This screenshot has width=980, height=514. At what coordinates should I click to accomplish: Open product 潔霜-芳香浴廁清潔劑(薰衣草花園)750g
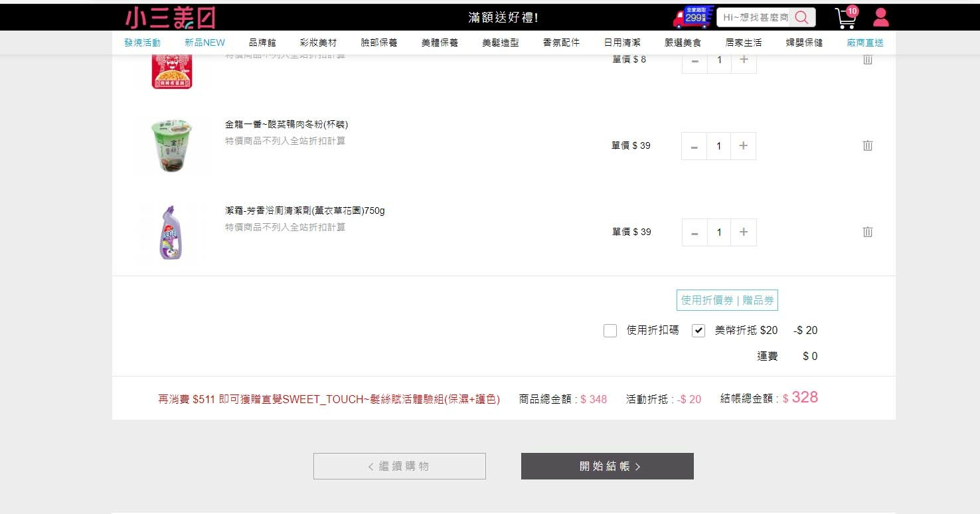(305, 211)
